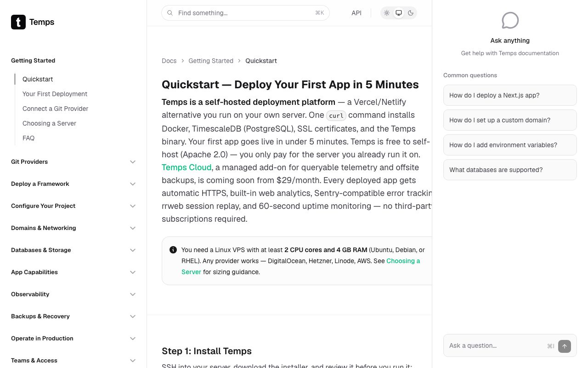Expand the Domains & Networking section
Screen dimensions: 588x368
pyautogui.click(x=73, y=228)
